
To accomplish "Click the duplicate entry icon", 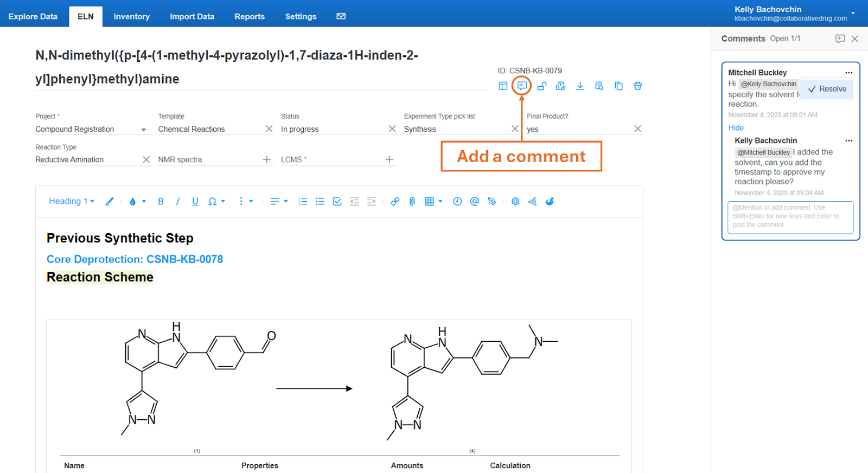I will [x=618, y=86].
